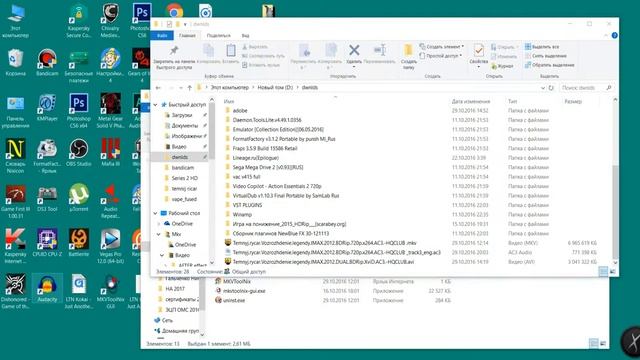Switch to the Вид ribbon tab
640x360 pixels.
(x=245, y=36)
